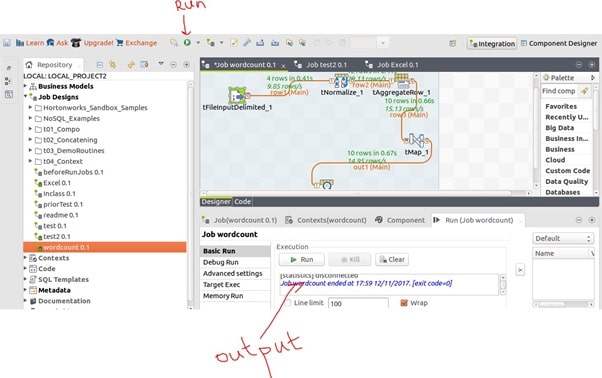
Task: Click the Exchange cart icon
Action: click(x=120, y=43)
